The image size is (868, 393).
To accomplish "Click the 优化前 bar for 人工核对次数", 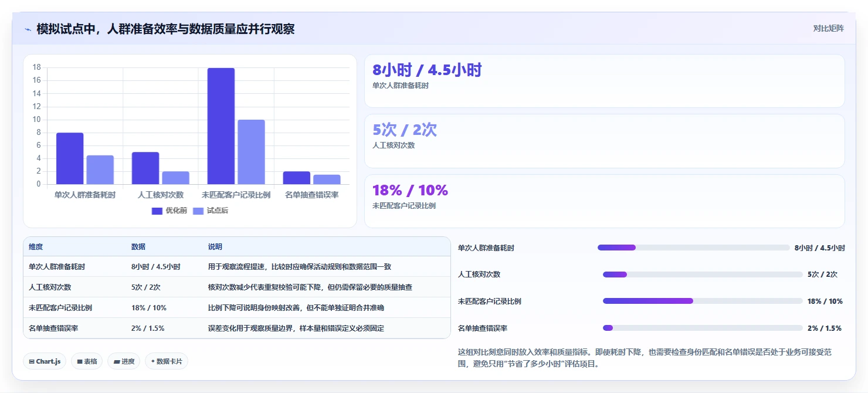I will [x=145, y=168].
